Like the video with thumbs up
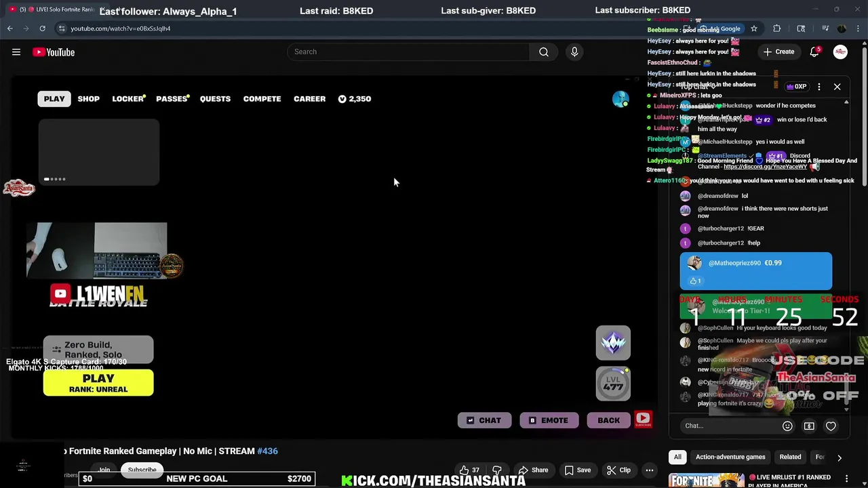868x488 pixels. (469, 470)
